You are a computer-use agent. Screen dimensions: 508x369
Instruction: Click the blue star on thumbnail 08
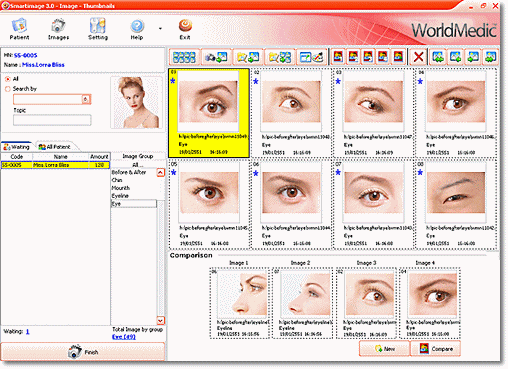coord(420,172)
